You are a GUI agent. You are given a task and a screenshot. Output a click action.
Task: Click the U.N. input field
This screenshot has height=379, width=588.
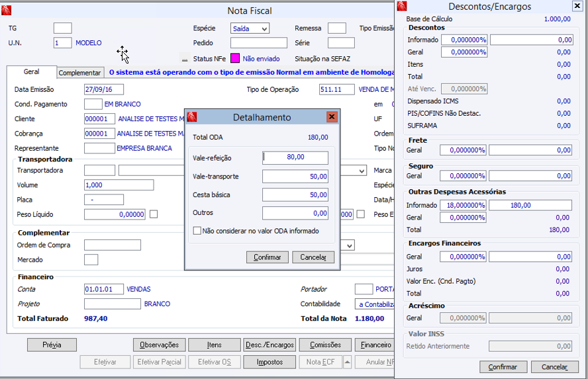coord(63,43)
